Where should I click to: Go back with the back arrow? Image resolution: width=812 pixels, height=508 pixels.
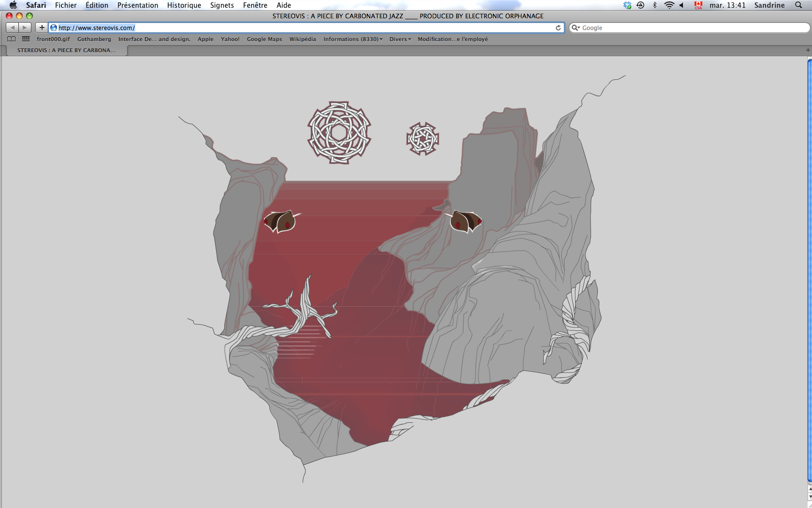click(13, 28)
